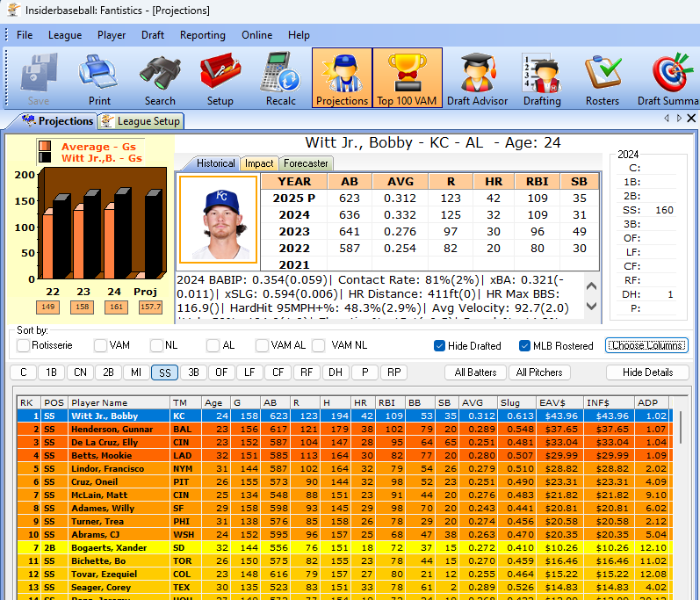This screenshot has height=600, width=700.
Task: Open the File menu
Action: 25,35
